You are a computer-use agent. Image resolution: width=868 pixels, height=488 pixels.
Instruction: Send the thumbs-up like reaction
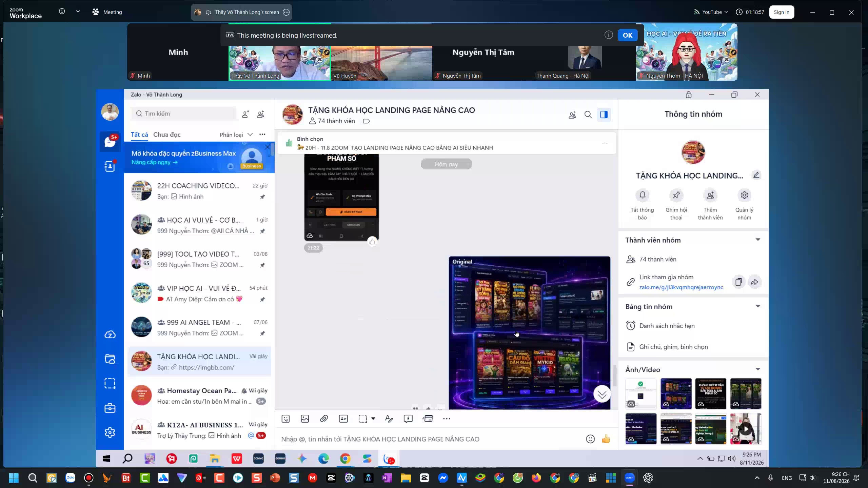point(606,439)
